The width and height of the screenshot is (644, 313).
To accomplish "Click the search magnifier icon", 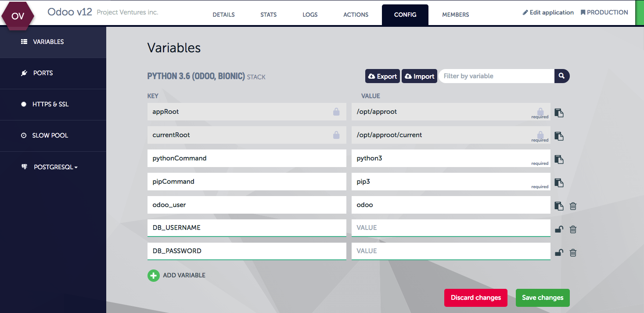I will coord(561,76).
